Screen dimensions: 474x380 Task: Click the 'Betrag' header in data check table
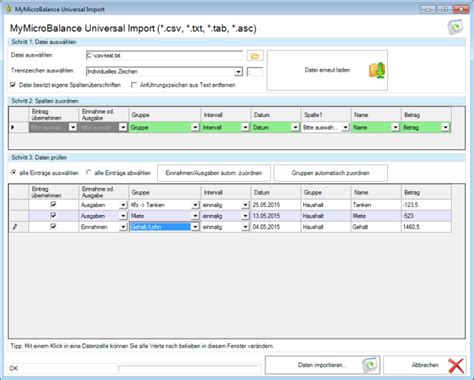[x=426, y=192]
